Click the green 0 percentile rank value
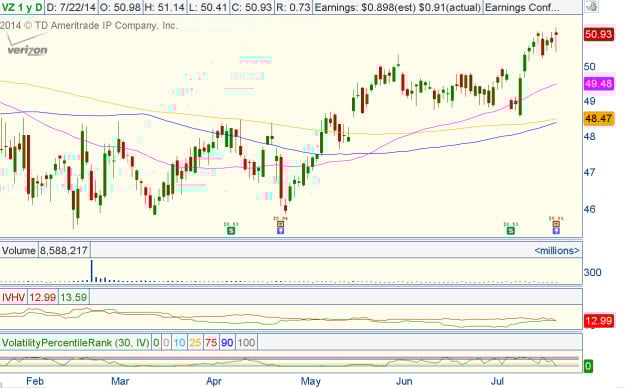Screen dimensions: 625x388 point(156,343)
